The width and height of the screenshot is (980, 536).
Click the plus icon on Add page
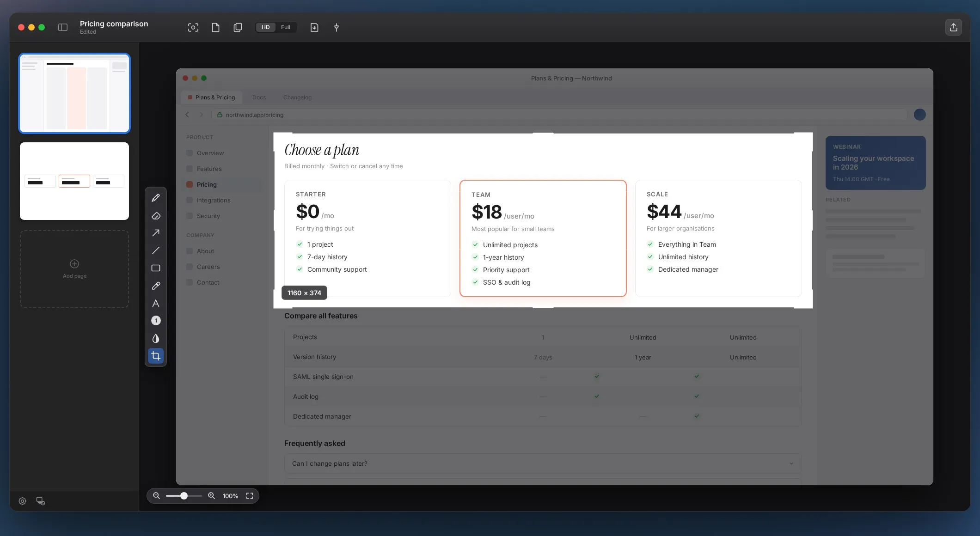[x=74, y=264]
